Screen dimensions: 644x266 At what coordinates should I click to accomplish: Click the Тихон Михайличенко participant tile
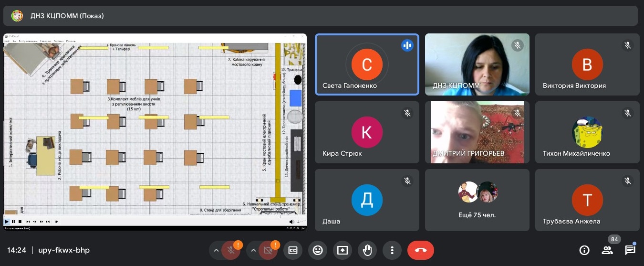point(587,132)
